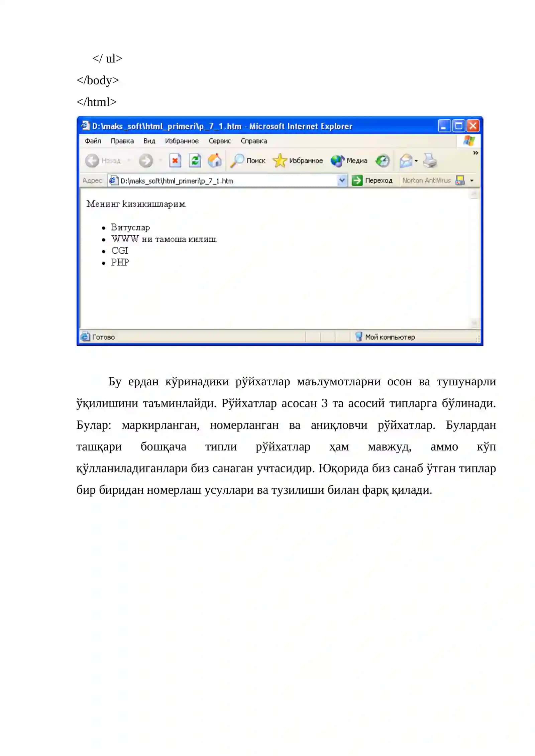The height and width of the screenshot is (756, 535).
Task: Expand the address bar dropdown arrow
Action: (342, 180)
